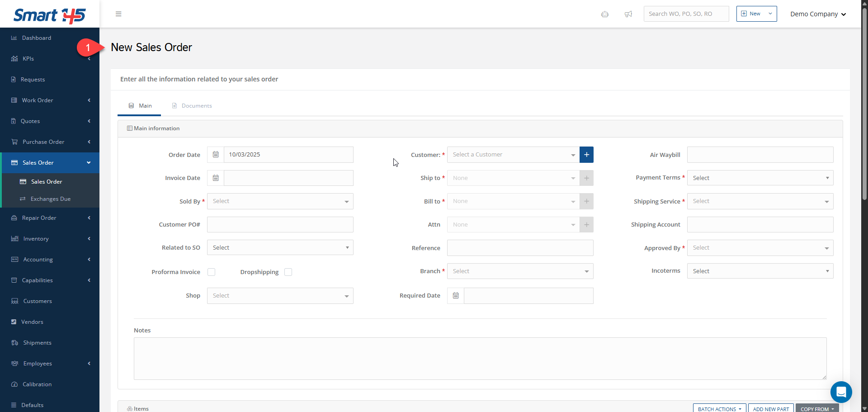Click the Search WO, PO, SO, RO field
868x412 pixels.
[686, 14]
